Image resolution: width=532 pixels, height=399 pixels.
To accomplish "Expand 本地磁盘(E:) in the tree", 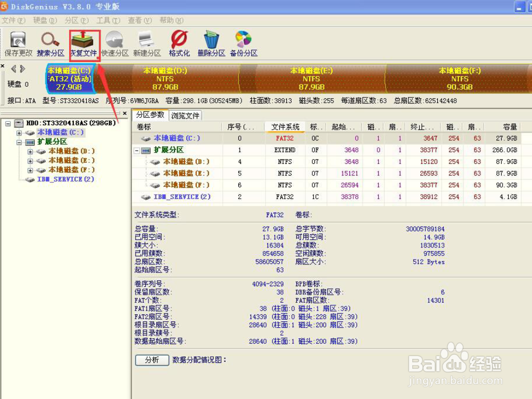I will [30, 161].
